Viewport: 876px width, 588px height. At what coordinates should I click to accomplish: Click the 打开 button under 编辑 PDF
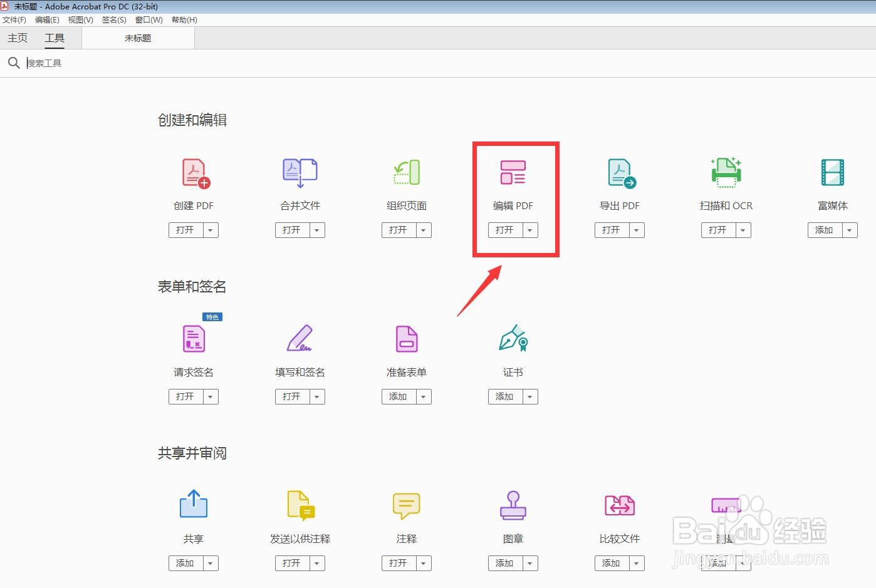pyautogui.click(x=505, y=230)
